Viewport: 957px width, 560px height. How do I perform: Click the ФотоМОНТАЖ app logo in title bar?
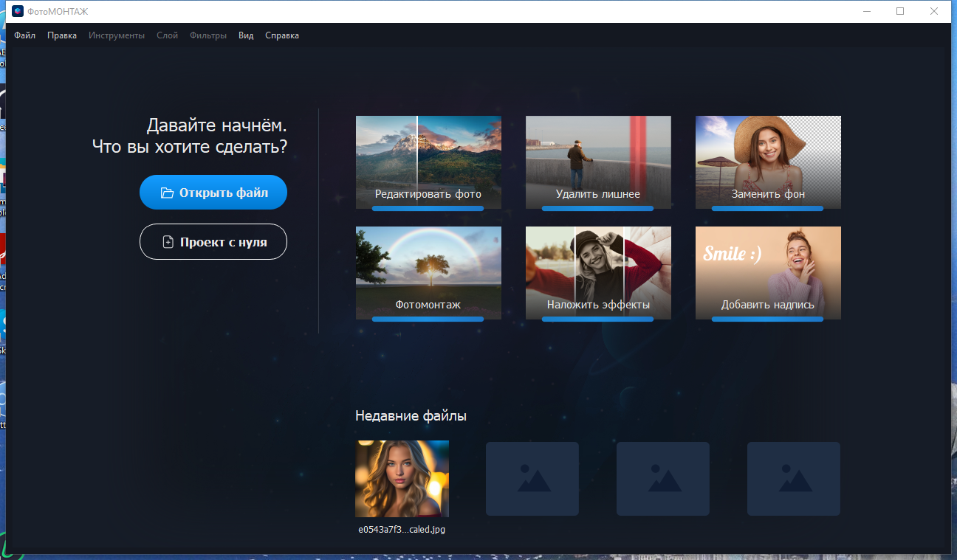pos(18,11)
